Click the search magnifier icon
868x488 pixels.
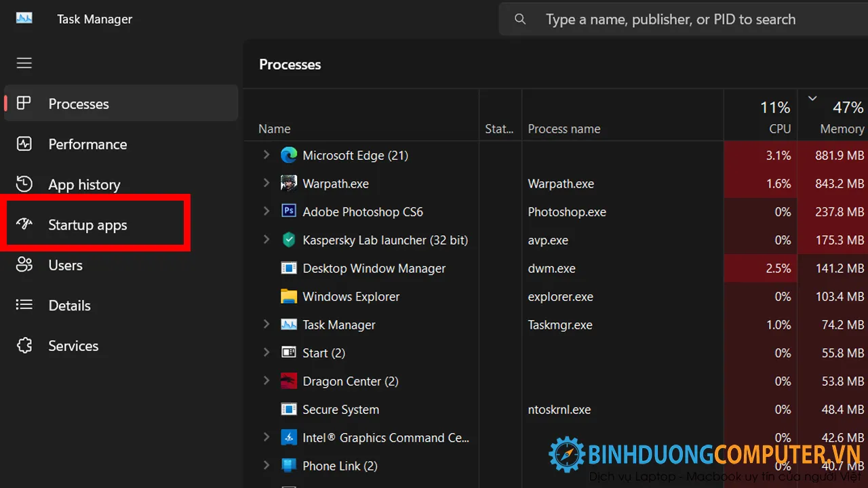coord(520,20)
